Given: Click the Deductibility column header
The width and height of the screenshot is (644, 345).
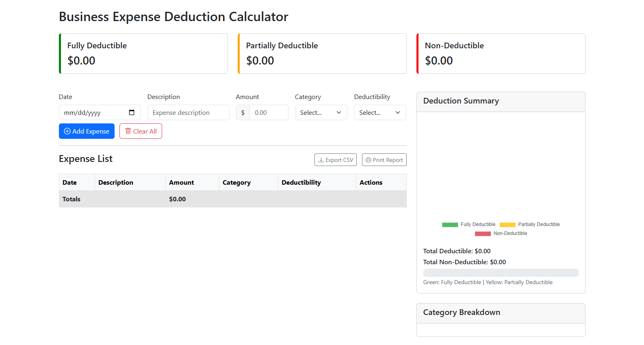Looking at the screenshot, I should [x=317, y=182].
